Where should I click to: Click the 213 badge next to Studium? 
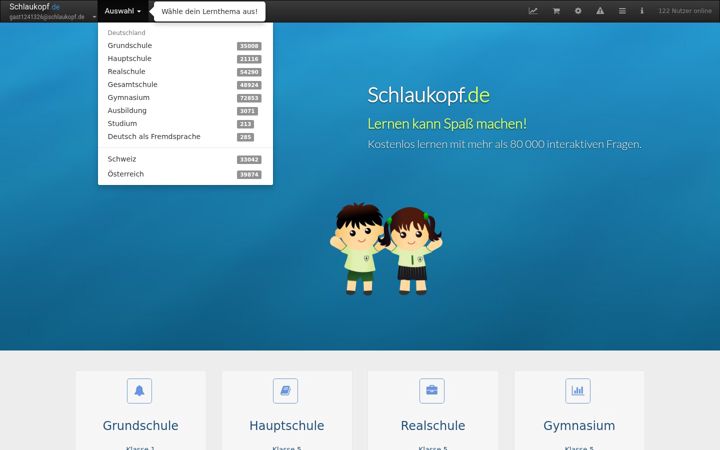click(245, 124)
